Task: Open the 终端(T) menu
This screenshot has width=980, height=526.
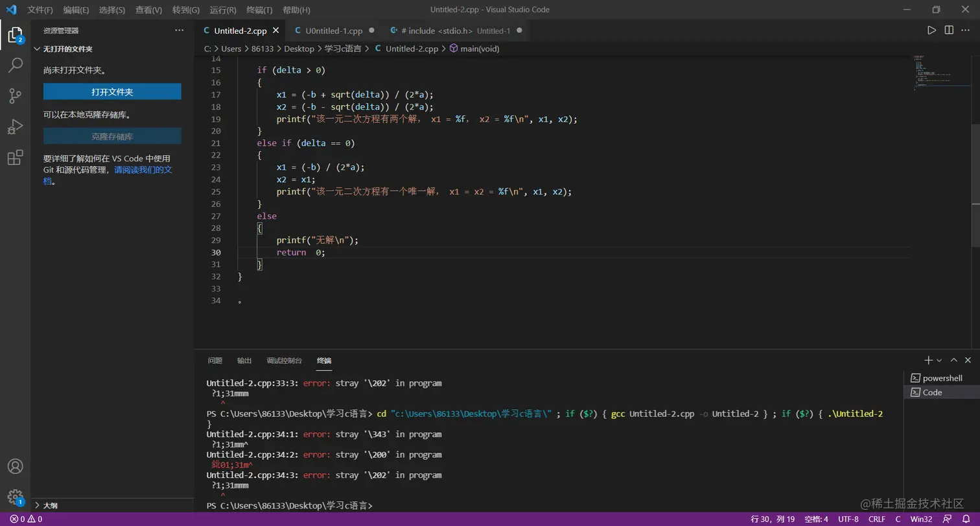Action: [x=259, y=10]
